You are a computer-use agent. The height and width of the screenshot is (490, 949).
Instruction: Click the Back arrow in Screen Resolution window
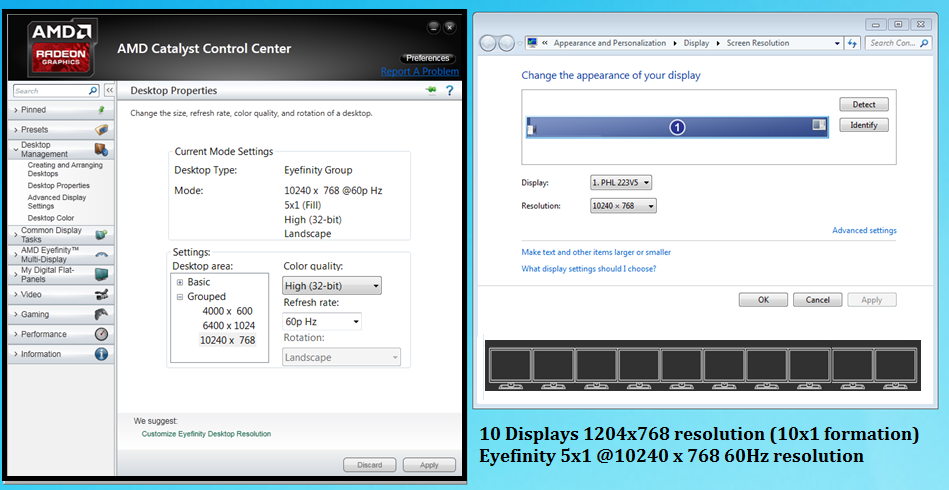(488, 43)
